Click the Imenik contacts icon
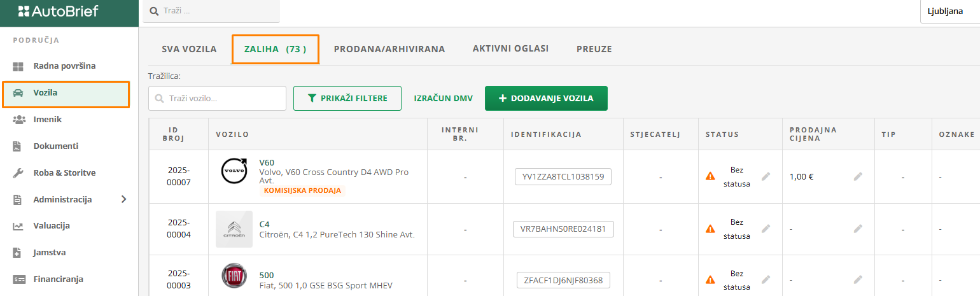 [18, 120]
